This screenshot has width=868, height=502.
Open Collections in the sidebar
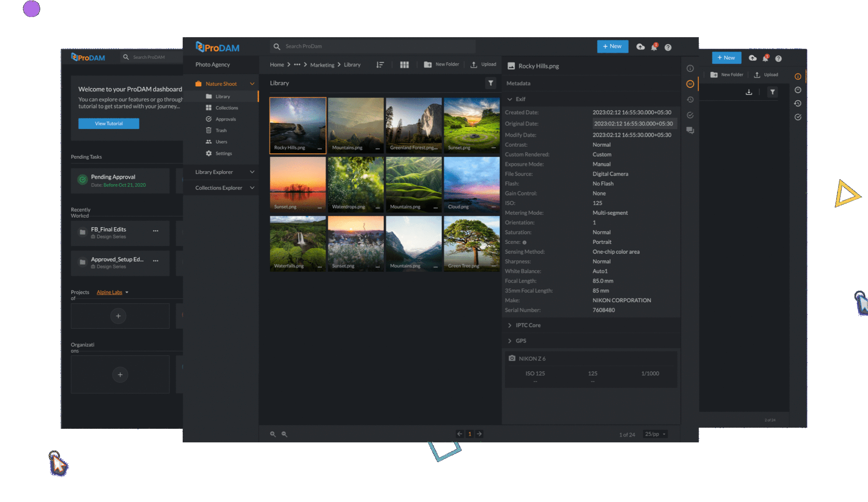(226, 108)
